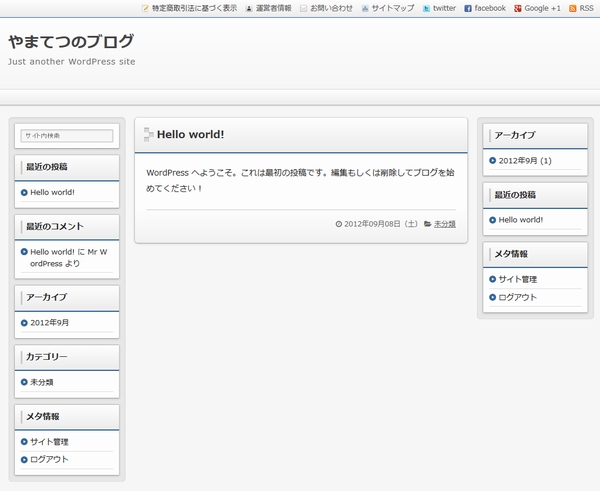Click the orange RSS feed icon
The image size is (600, 491).
pos(572,8)
